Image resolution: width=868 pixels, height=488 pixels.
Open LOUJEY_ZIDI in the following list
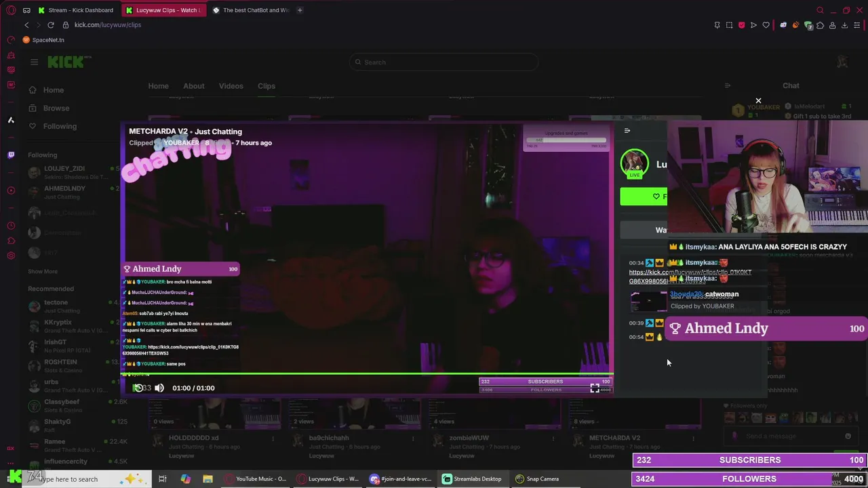tap(73, 172)
